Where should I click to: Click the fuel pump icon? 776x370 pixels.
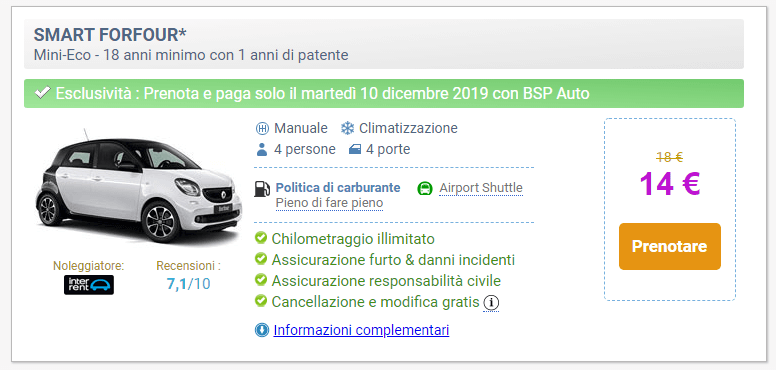click(x=262, y=188)
